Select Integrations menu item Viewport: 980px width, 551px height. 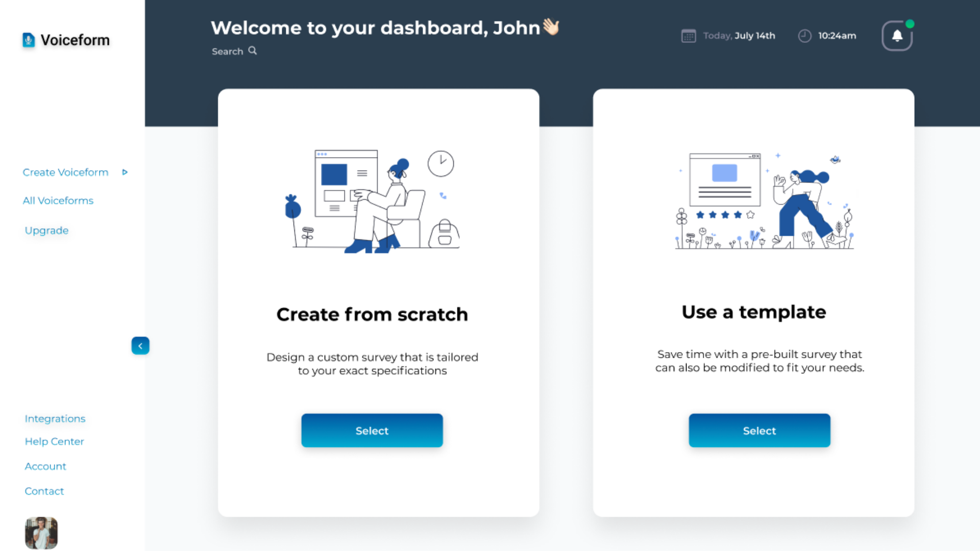55,418
